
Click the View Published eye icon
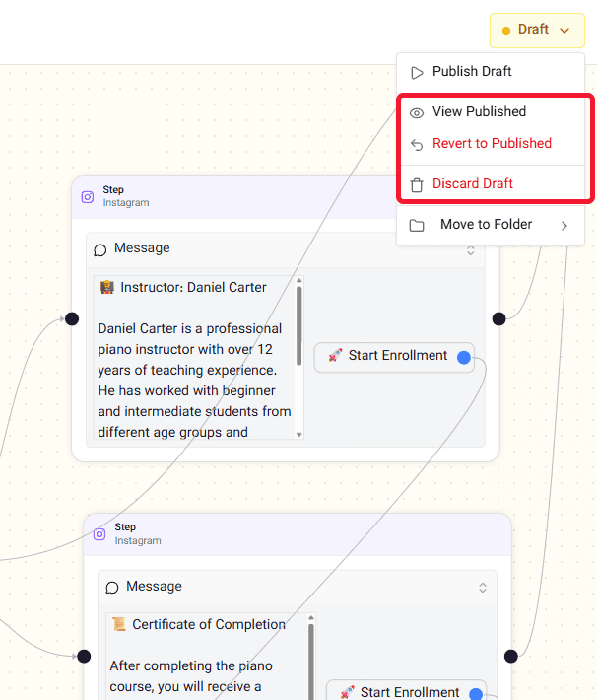(x=417, y=113)
